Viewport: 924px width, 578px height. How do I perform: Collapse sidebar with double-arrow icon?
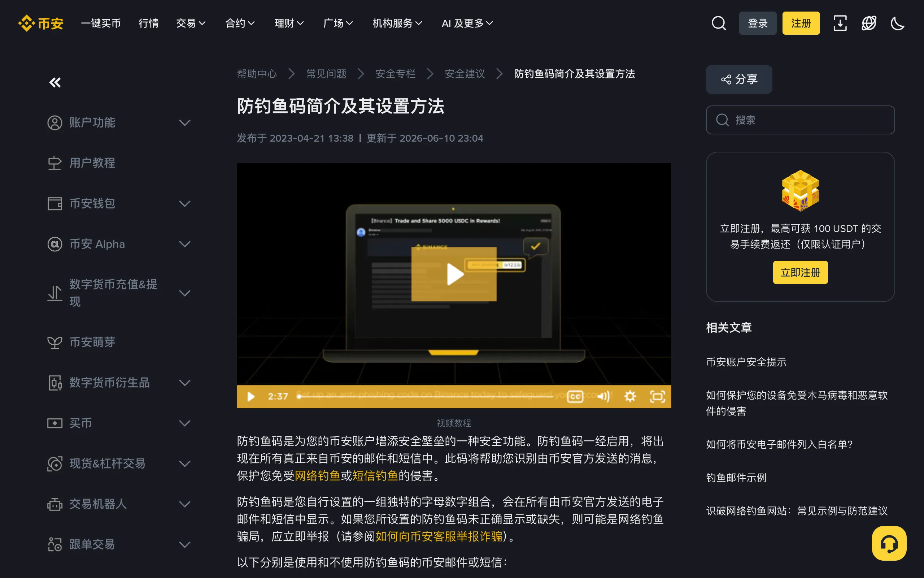click(55, 82)
